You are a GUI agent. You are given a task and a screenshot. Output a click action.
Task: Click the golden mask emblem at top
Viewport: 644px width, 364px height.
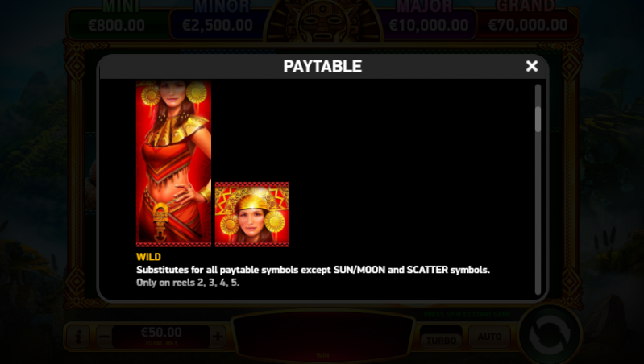click(323, 20)
